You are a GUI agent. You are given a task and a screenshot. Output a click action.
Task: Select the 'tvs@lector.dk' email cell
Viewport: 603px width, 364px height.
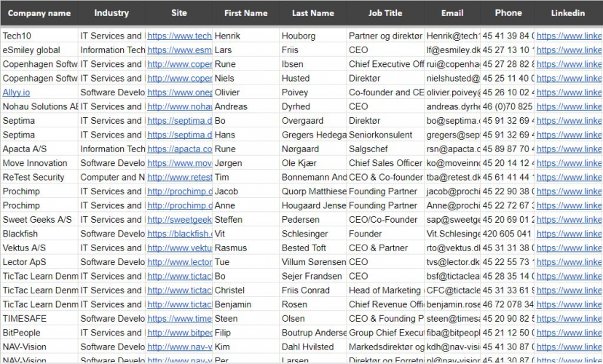coord(452,262)
